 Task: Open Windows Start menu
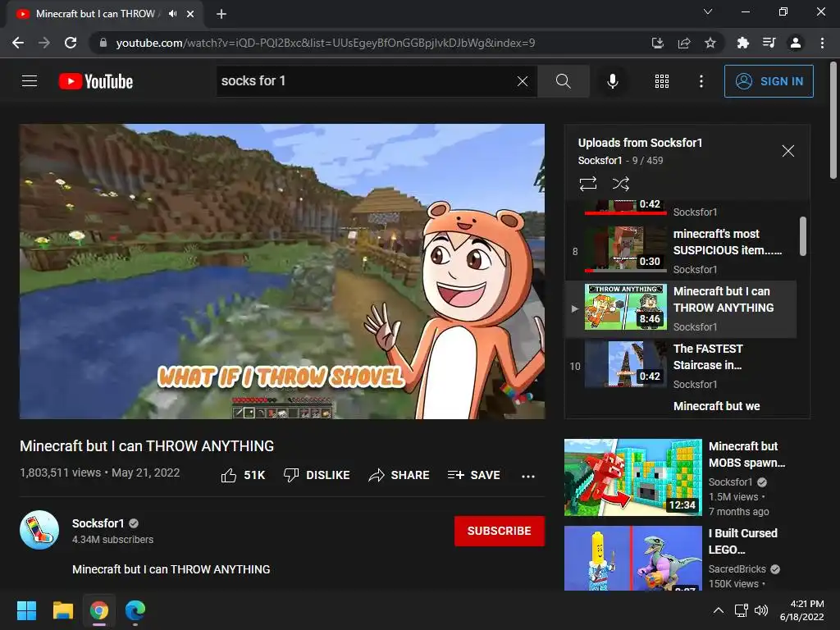(26, 610)
